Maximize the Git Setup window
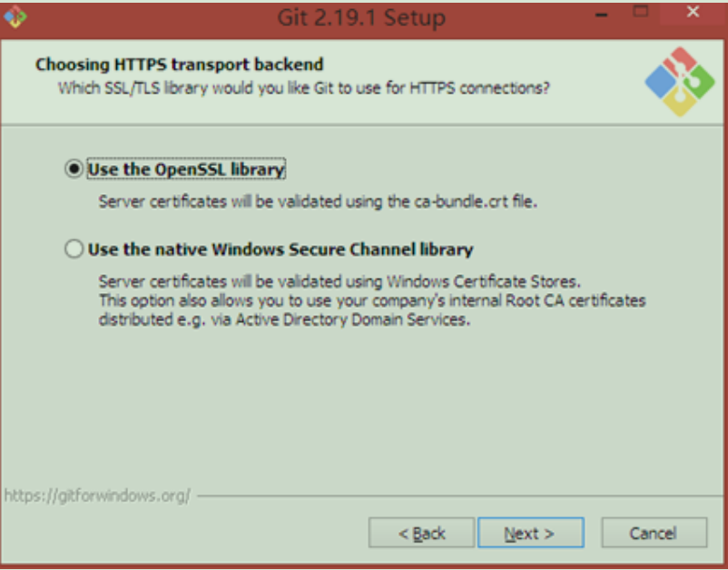The height and width of the screenshot is (570, 728). click(x=641, y=12)
